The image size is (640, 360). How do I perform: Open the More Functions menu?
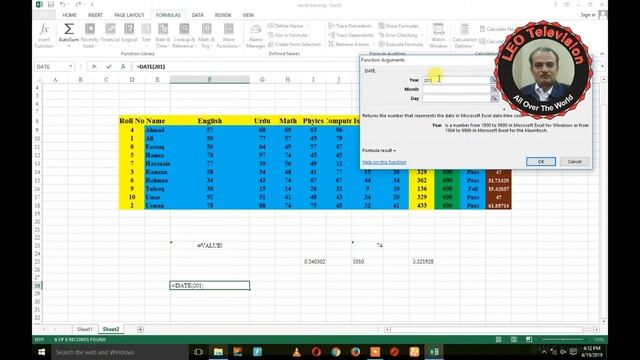228,36
